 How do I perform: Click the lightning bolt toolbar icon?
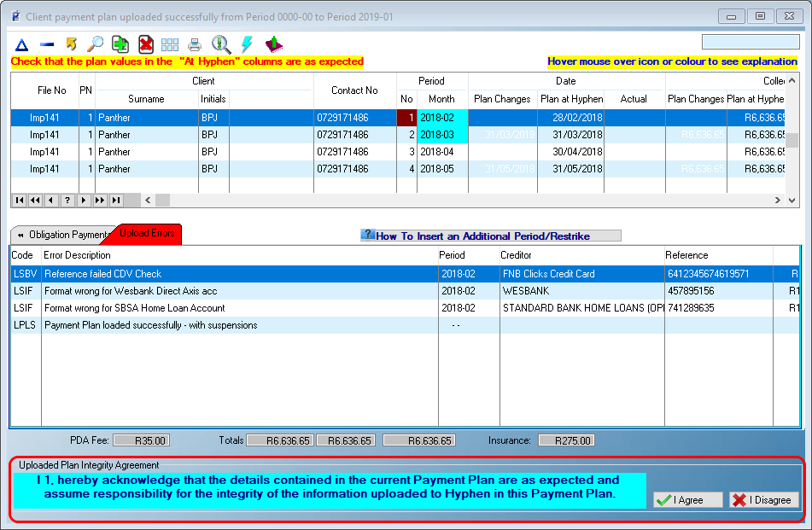pyautogui.click(x=247, y=44)
